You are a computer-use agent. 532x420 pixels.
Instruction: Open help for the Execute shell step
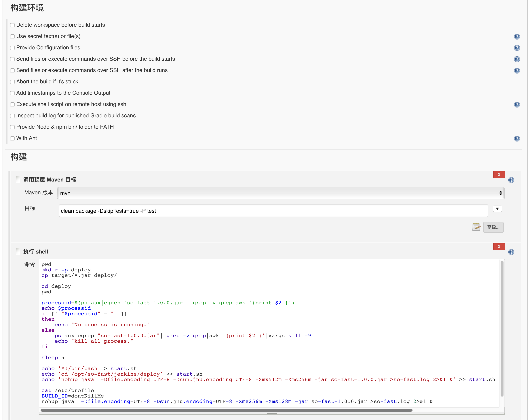[511, 252]
